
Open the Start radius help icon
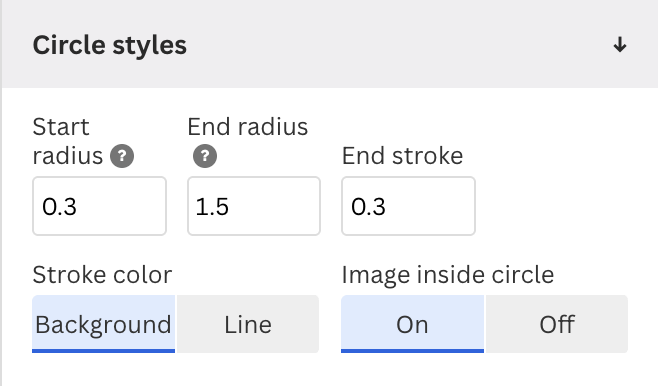[122, 156]
